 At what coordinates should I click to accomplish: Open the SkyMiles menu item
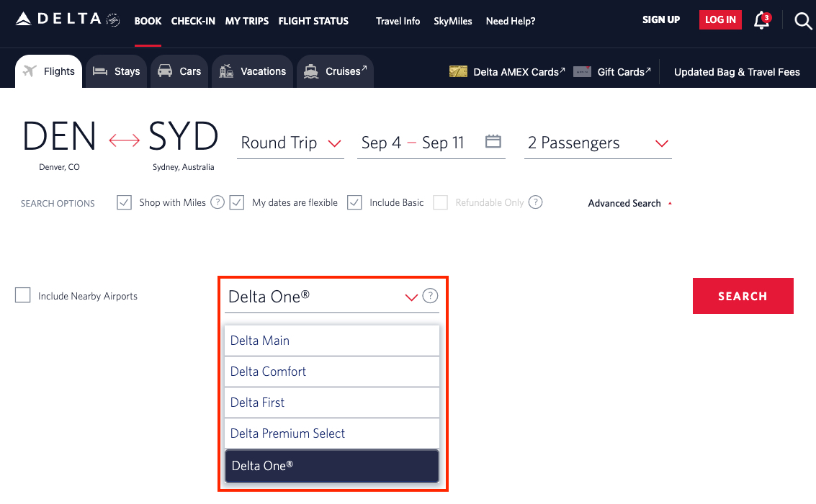click(x=453, y=21)
